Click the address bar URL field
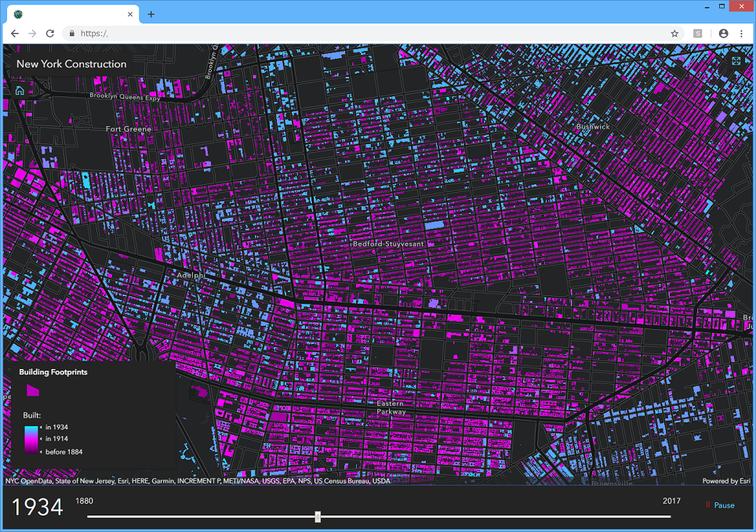The image size is (756, 532). click(353, 34)
